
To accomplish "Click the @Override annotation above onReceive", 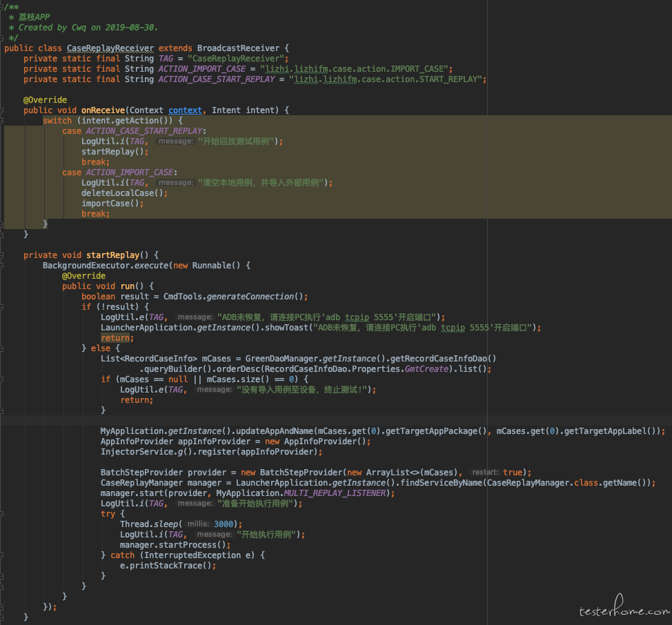I will (45, 100).
